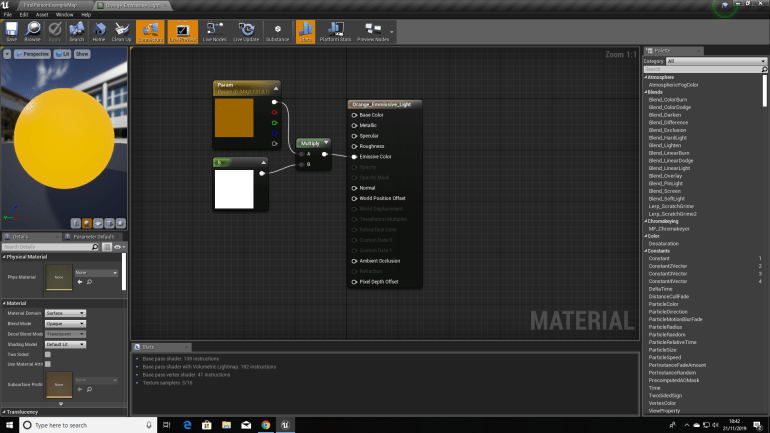Open the details view options eye icon

tap(119, 247)
